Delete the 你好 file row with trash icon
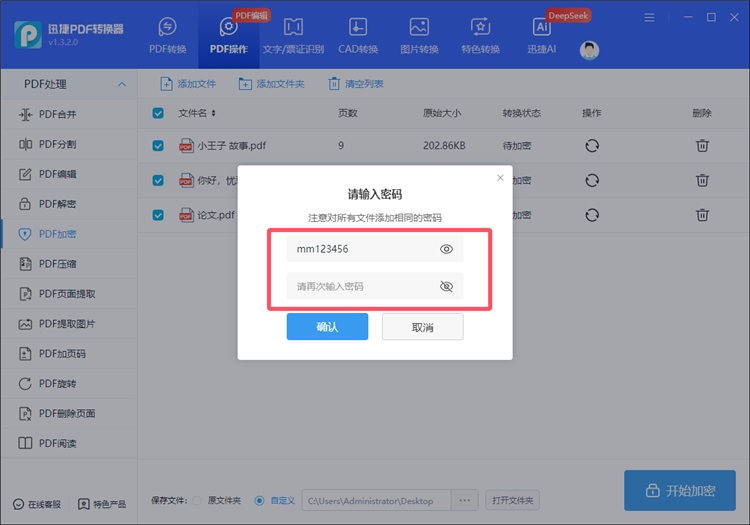Image resolution: width=750 pixels, height=525 pixels. click(x=702, y=180)
